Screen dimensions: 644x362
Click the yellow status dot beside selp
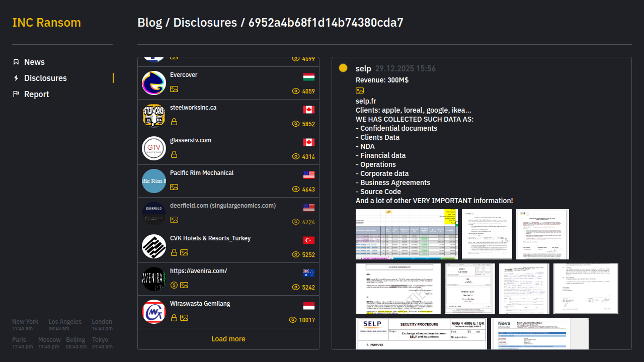click(343, 68)
